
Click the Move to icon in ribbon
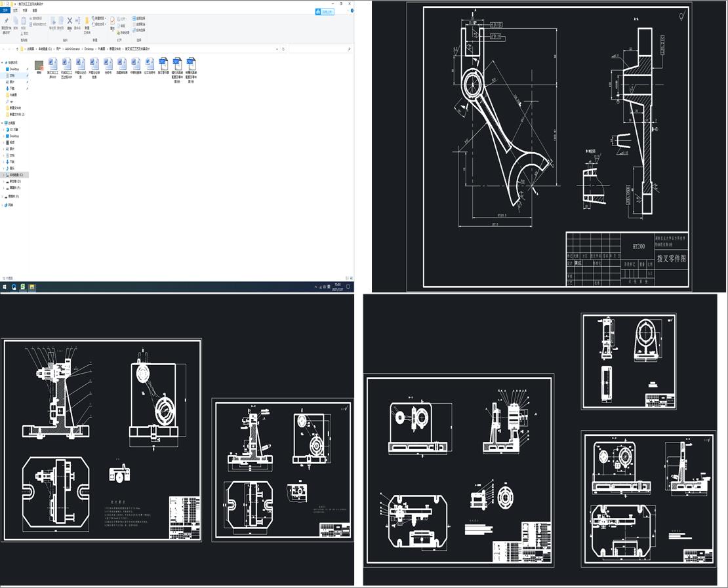tap(52, 21)
